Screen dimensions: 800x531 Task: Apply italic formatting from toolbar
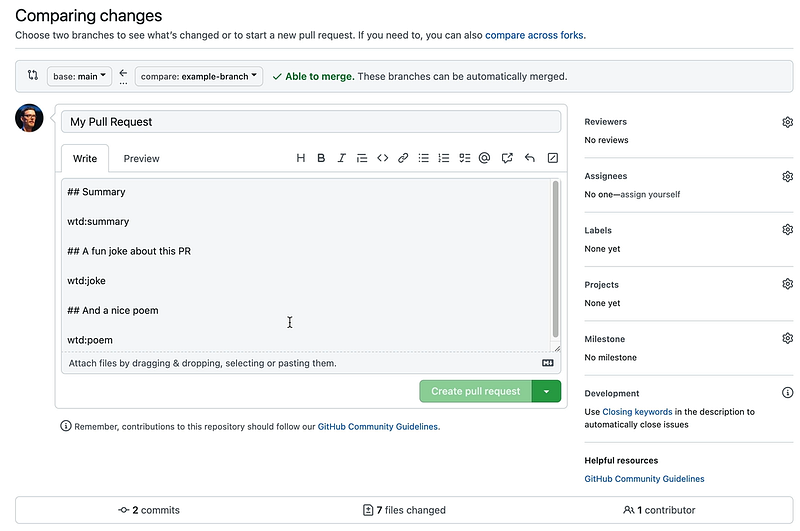(x=341, y=158)
